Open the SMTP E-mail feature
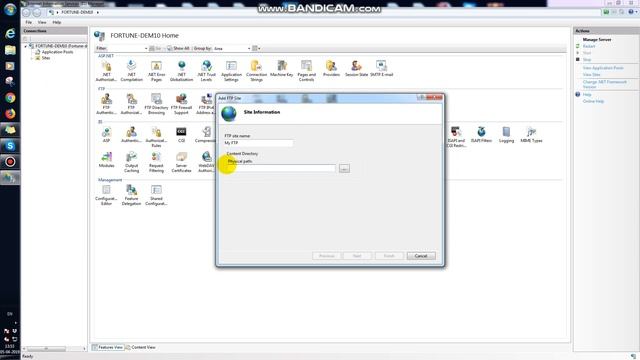This screenshot has width=640, height=360. [x=382, y=69]
